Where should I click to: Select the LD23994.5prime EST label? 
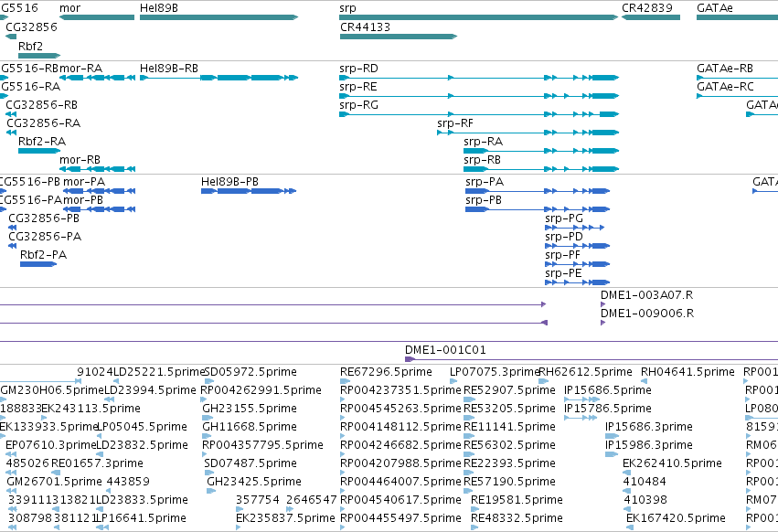coord(150,390)
